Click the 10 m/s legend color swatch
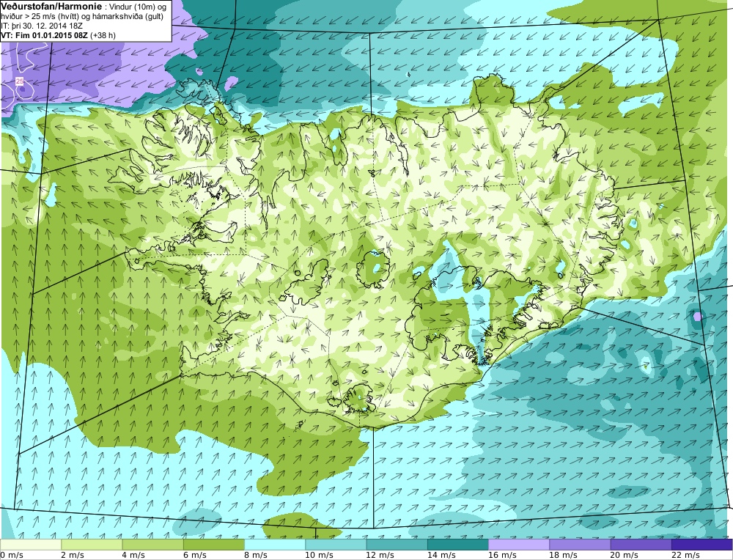The width and height of the screenshot is (733, 560). [336, 545]
